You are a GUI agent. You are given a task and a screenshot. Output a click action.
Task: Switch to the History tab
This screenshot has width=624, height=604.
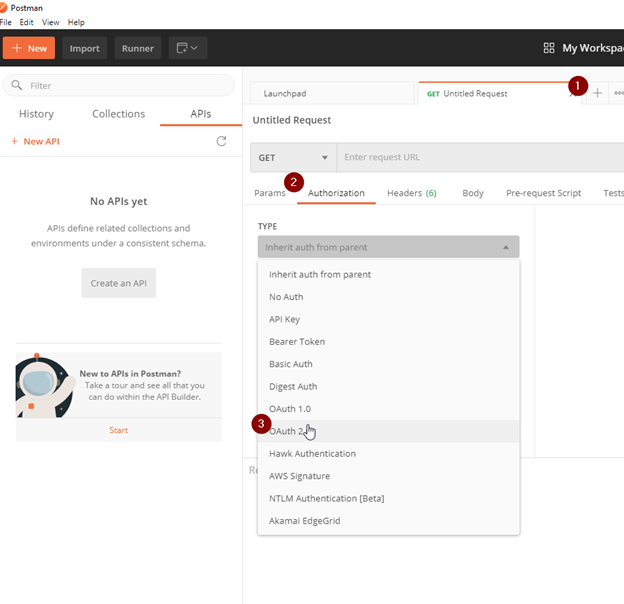click(x=36, y=114)
